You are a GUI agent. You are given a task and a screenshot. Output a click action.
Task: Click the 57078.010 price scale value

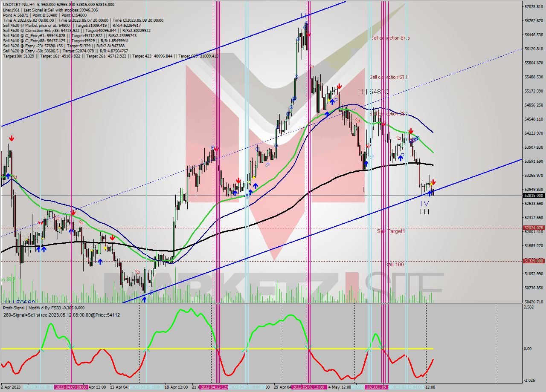[534, 7]
